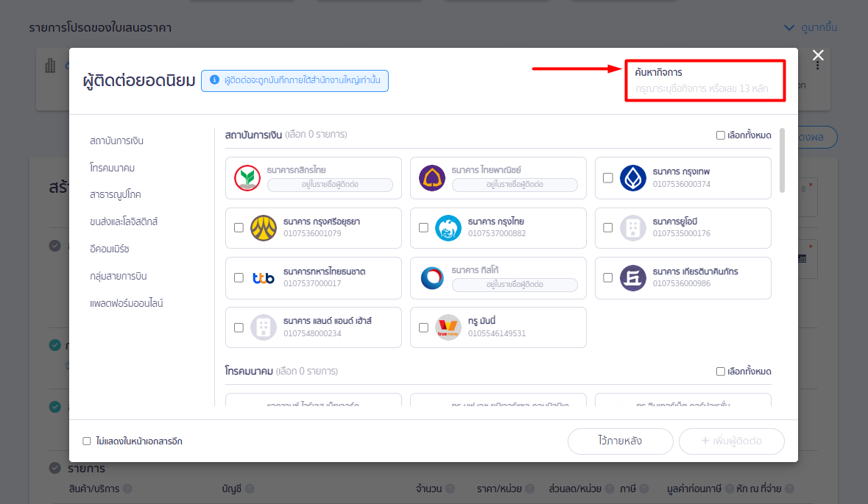This screenshot has width=868, height=504.
Task: Click the Siam Commercial Bank purple logo
Action: click(x=431, y=178)
